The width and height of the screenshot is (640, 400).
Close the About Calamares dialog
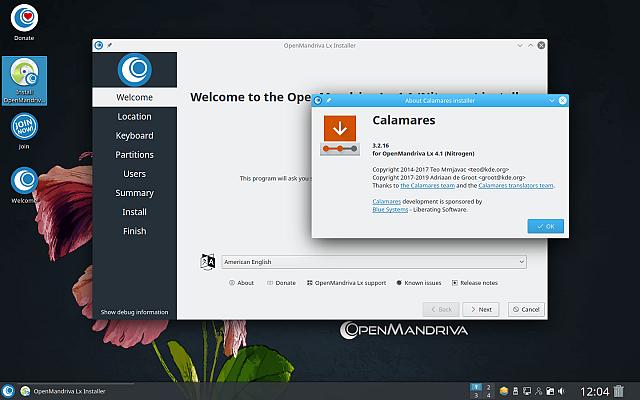pos(562,100)
